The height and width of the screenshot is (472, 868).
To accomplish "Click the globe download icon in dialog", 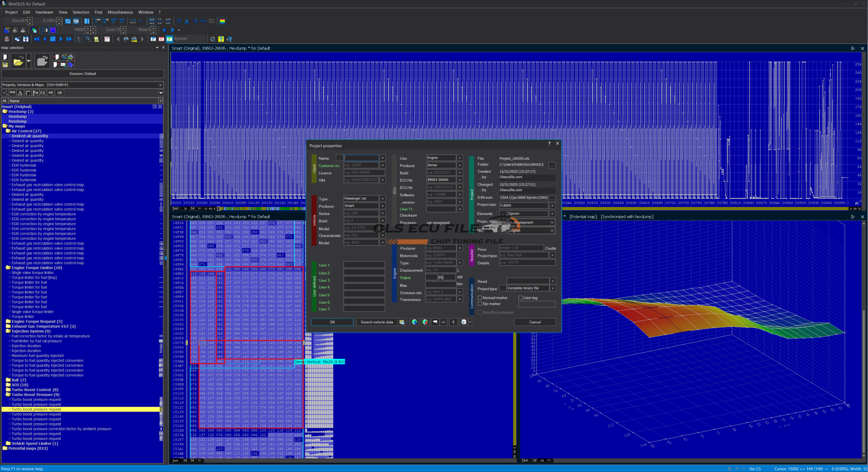I will pyautogui.click(x=414, y=322).
